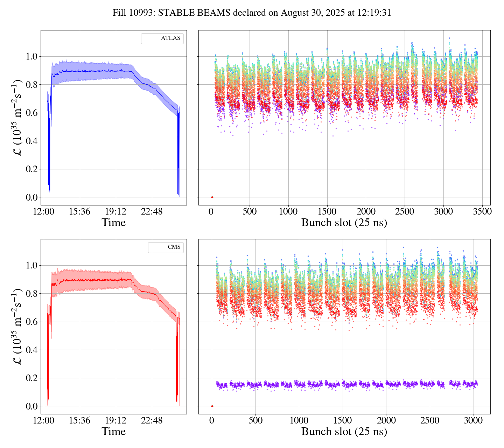504x448 pixels.
Task: Click the Time axis label below ATLAS plot
Action: (x=113, y=223)
